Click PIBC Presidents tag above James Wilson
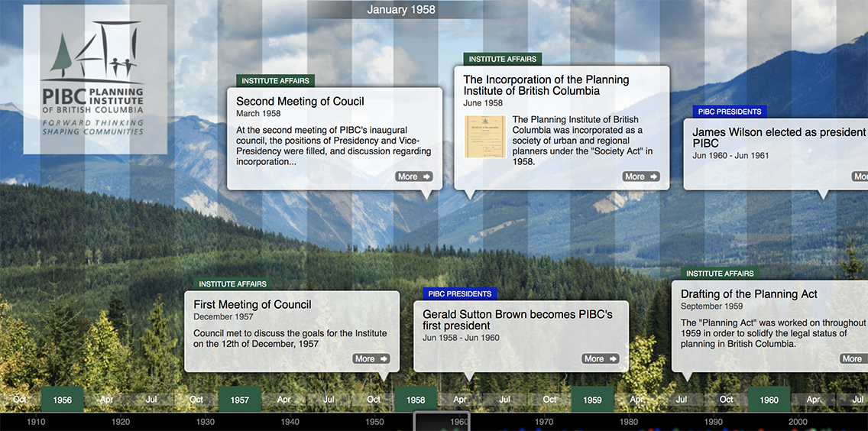 (730, 112)
